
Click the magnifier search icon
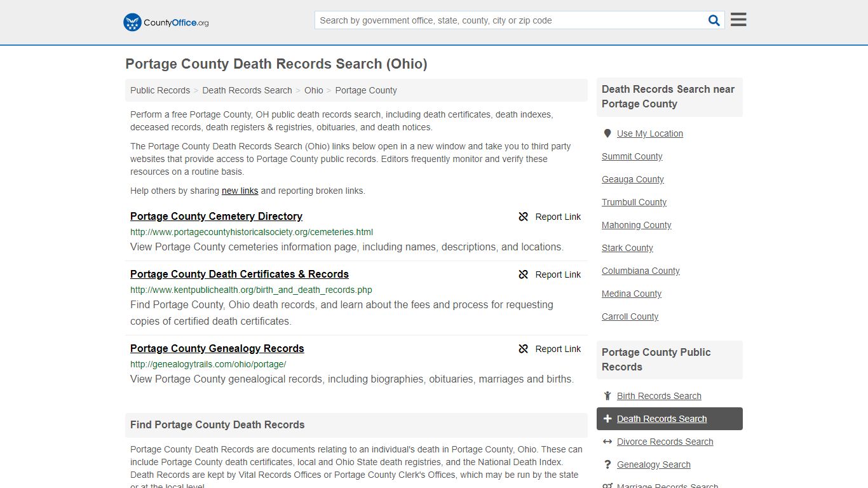714,20
